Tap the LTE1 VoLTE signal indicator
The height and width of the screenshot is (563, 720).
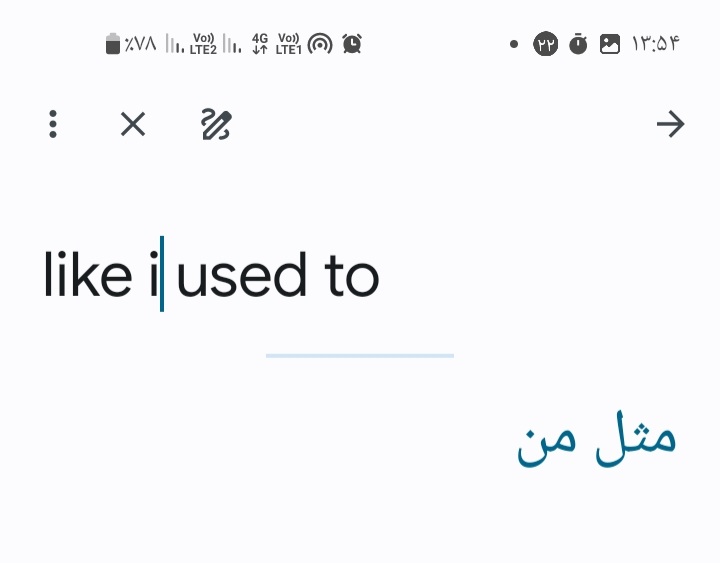(288, 44)
